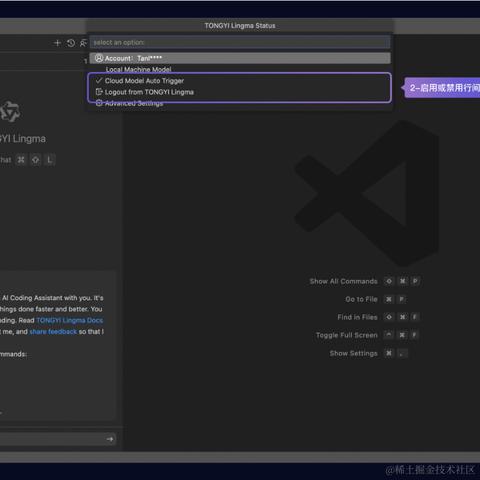This screenshot has width=480, height=480.
Task: Open the chat history clock icon
Action: click(x=71, y=43)
